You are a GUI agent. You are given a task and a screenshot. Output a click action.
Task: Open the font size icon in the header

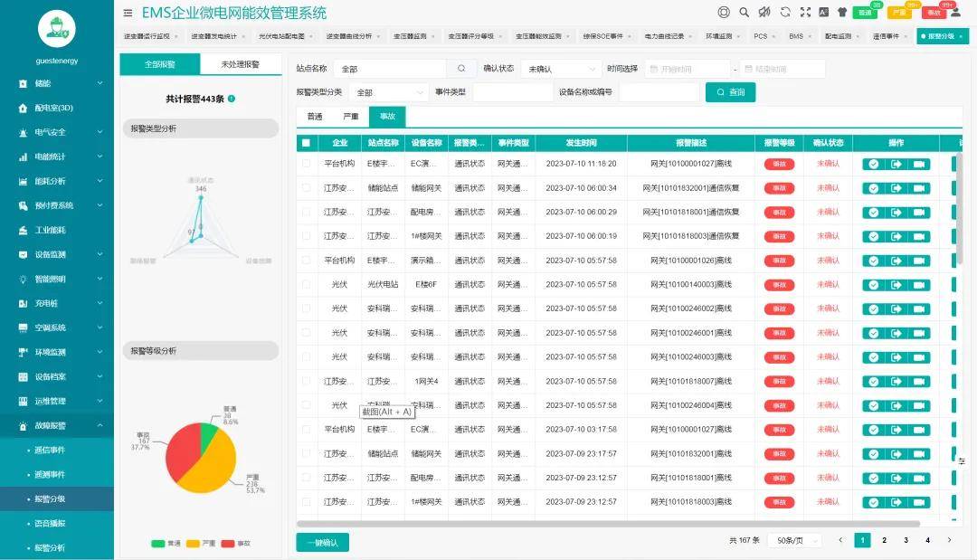coord(824,12)
